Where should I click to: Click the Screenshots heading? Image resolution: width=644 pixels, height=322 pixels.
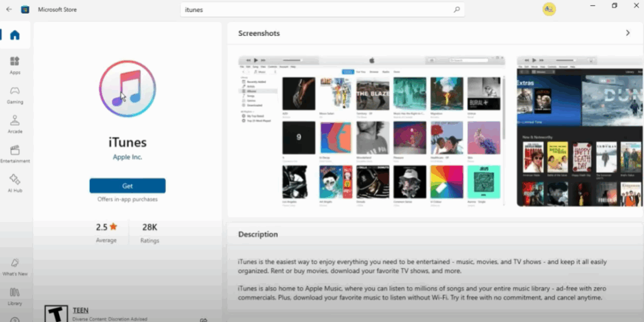point(258,33)
